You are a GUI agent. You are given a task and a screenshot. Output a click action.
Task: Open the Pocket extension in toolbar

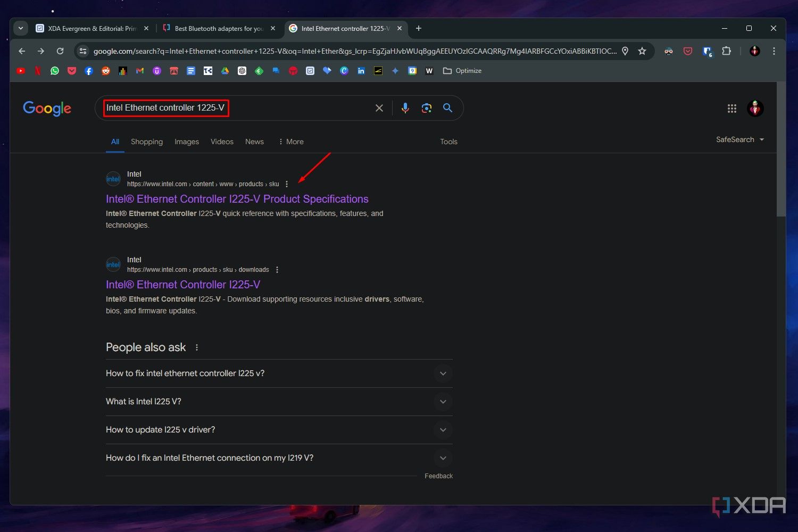(688, 51)
